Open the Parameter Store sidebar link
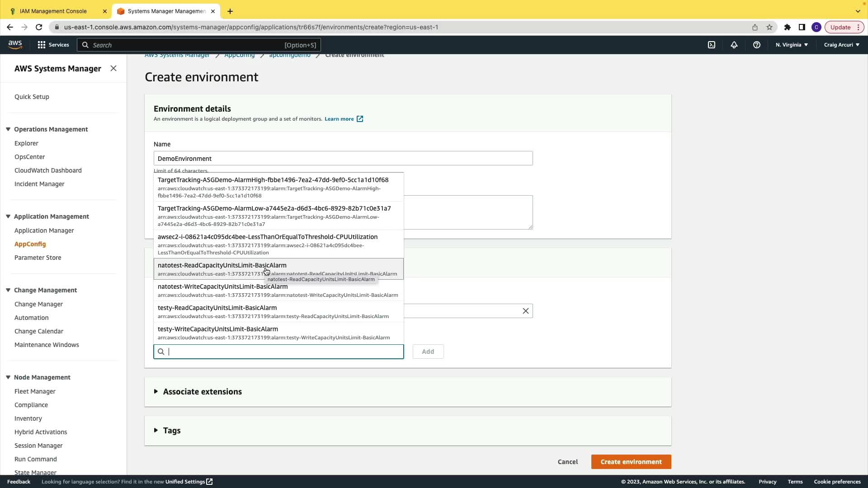The image size is (868, 488). (x=38, y=258)
